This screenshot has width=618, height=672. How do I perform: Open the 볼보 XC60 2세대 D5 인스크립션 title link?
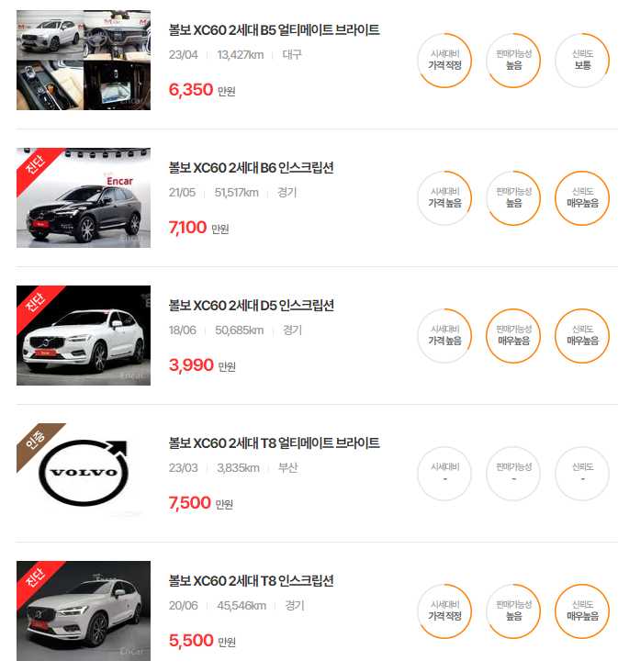(x=251, y=305)
